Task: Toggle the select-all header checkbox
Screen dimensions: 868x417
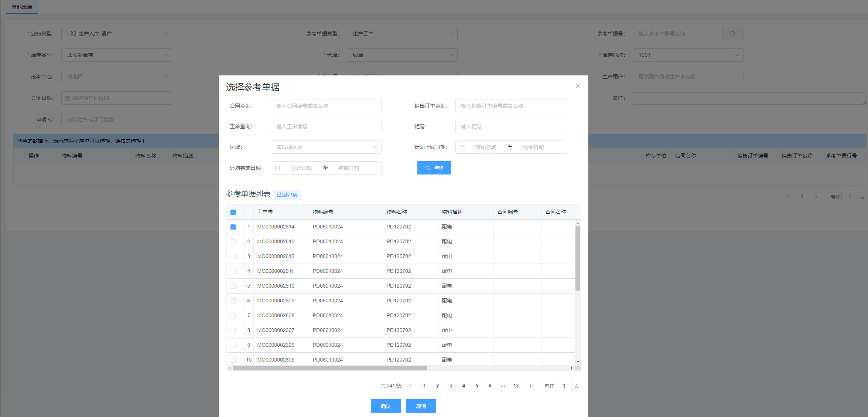Action: coord(233,212)
